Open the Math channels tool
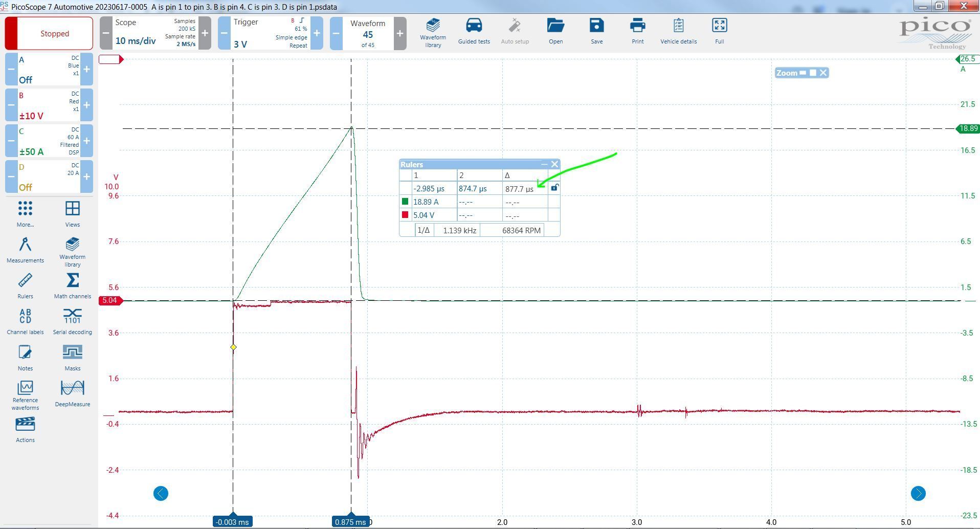Viewport: 980px width, 529px height. pos(72,285)
